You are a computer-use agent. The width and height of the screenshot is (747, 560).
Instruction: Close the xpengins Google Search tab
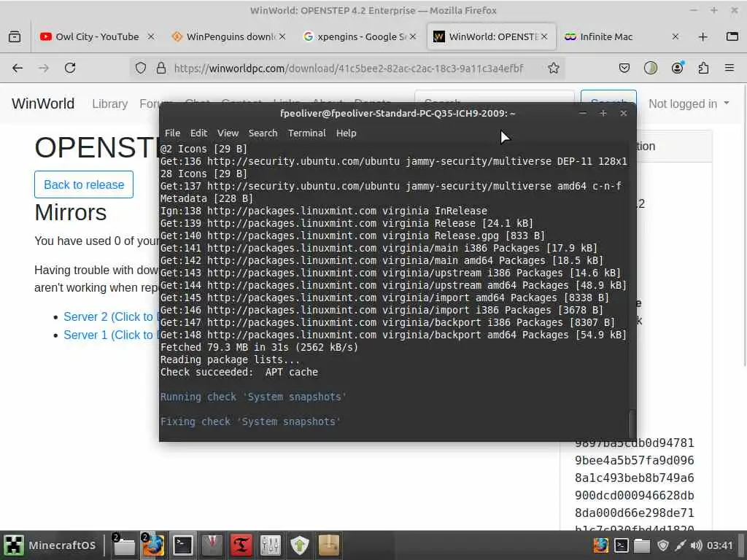[x=413, y=36]
